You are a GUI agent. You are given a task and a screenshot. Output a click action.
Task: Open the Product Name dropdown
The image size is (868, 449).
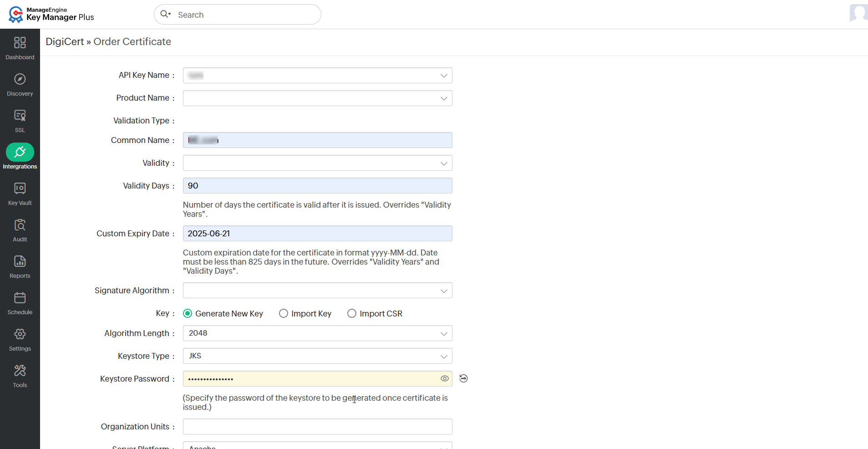pyautogui.click(x=318, y=98)
